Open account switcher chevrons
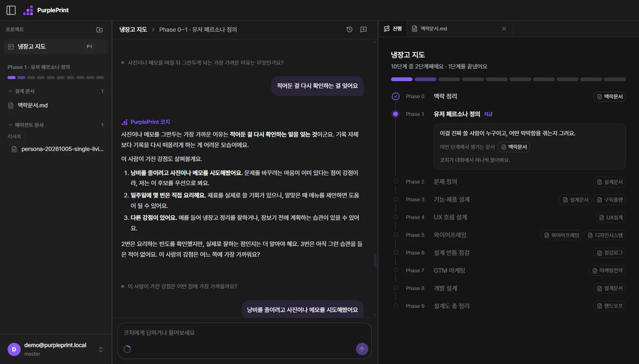The image size is (639, 364). point(101,349)
